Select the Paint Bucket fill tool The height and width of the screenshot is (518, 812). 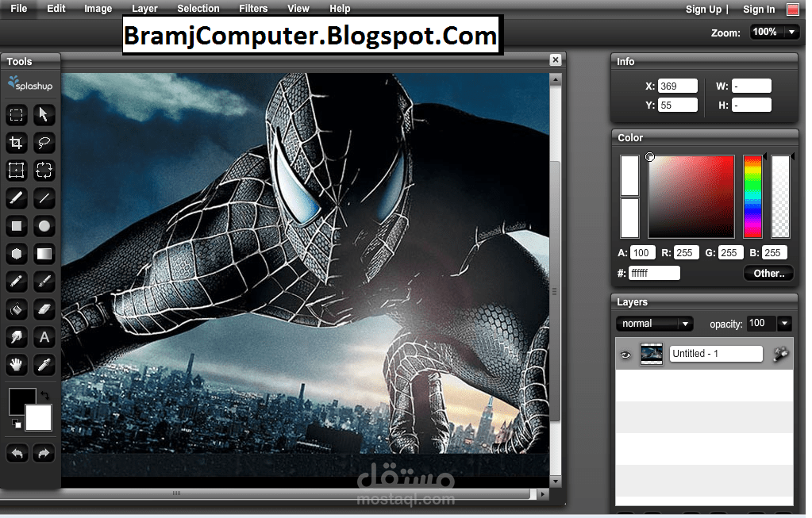(16, 309)
